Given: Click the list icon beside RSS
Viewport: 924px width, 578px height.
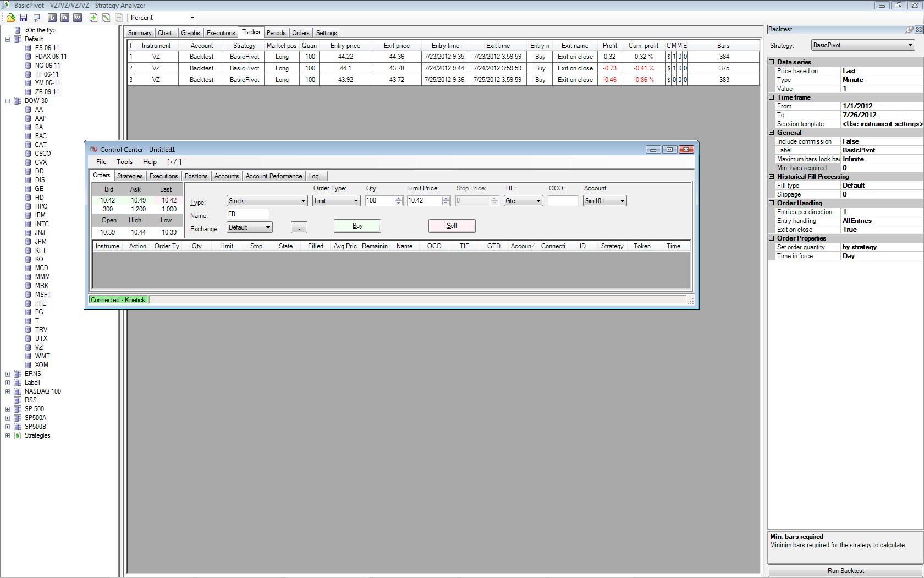Looking at the screenshot, I should coord(18,400).
